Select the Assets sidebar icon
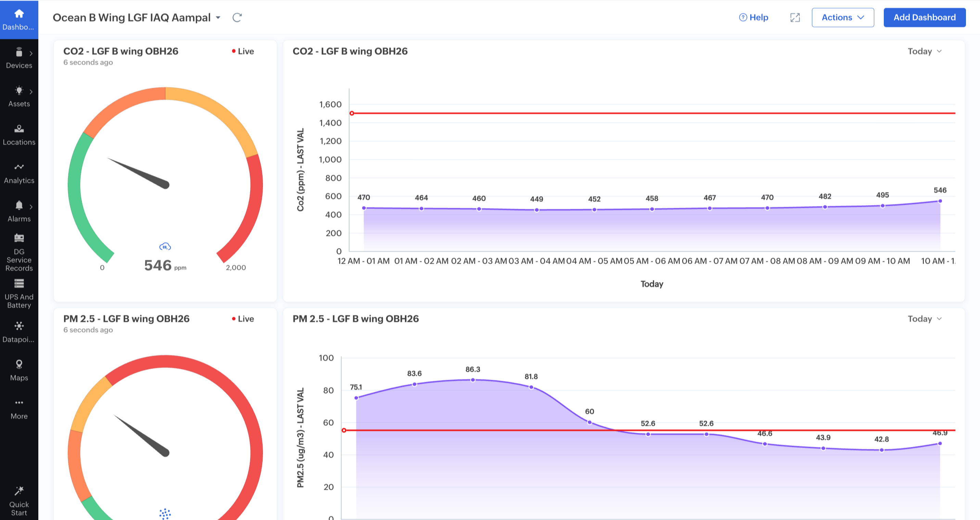The height and width of the screenshot is (520, 980). pyautogui.click(x=19, y=96)
